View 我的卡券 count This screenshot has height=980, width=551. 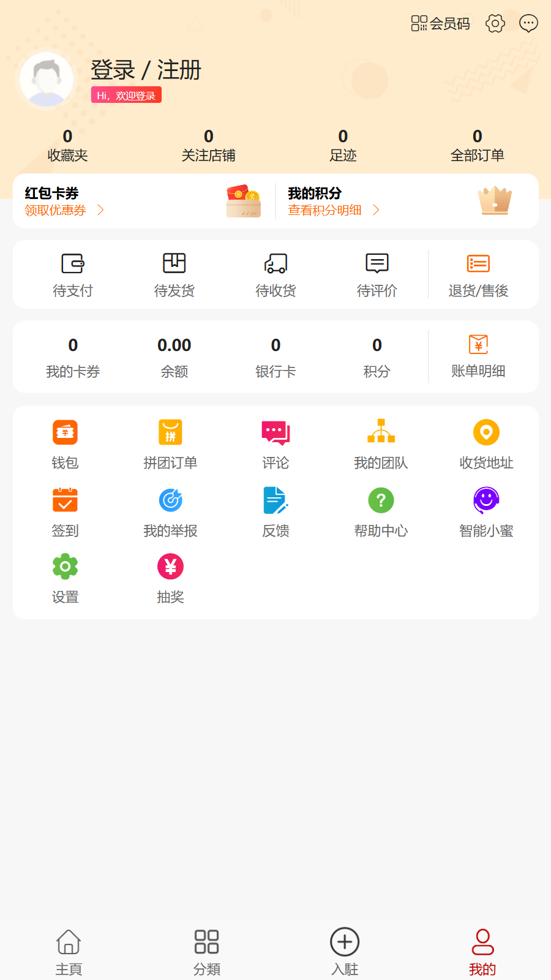point(73,357)
